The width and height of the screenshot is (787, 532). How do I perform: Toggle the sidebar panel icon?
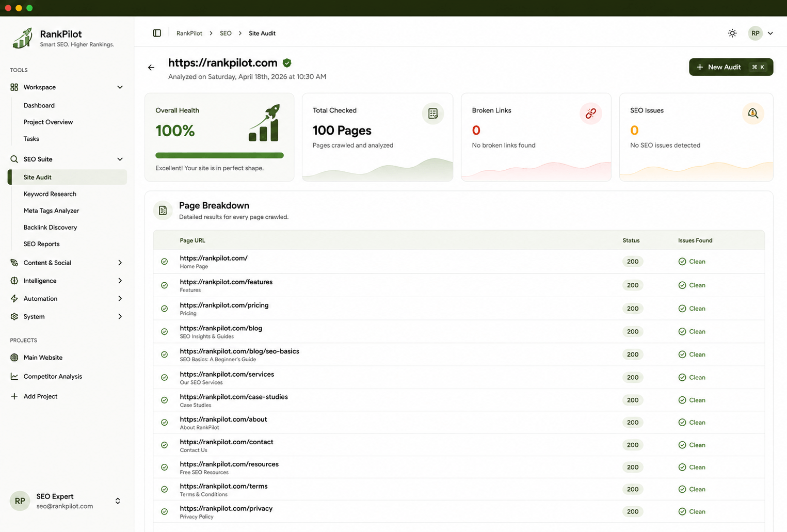[x=157, y=33]
